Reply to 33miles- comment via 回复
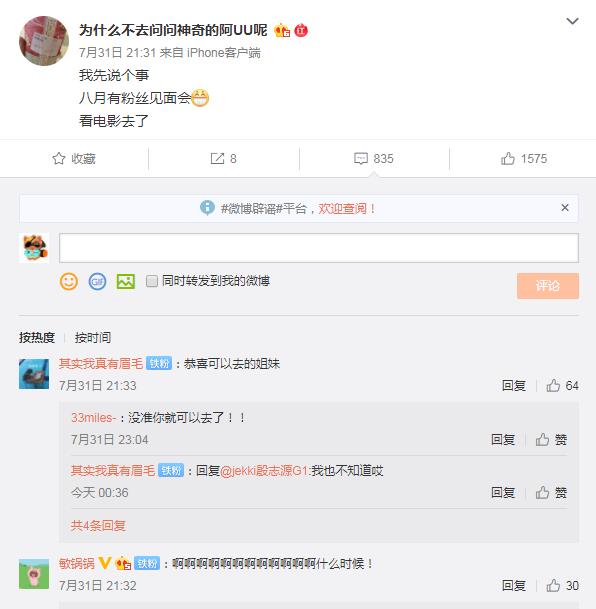Image resolution: width=596 pixels, height=609 pixels. (503, 440)
